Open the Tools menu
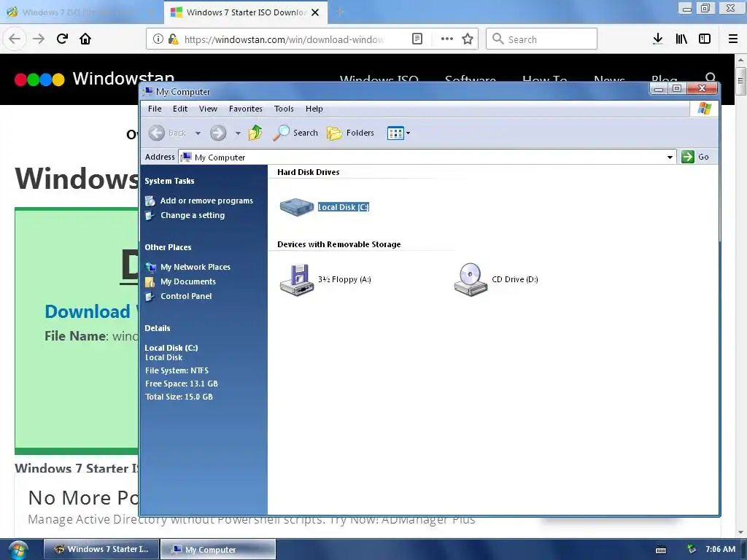Image resolution: width=747 pixels, height=560 pixels. pyautogui.click(x=284, y=109)
